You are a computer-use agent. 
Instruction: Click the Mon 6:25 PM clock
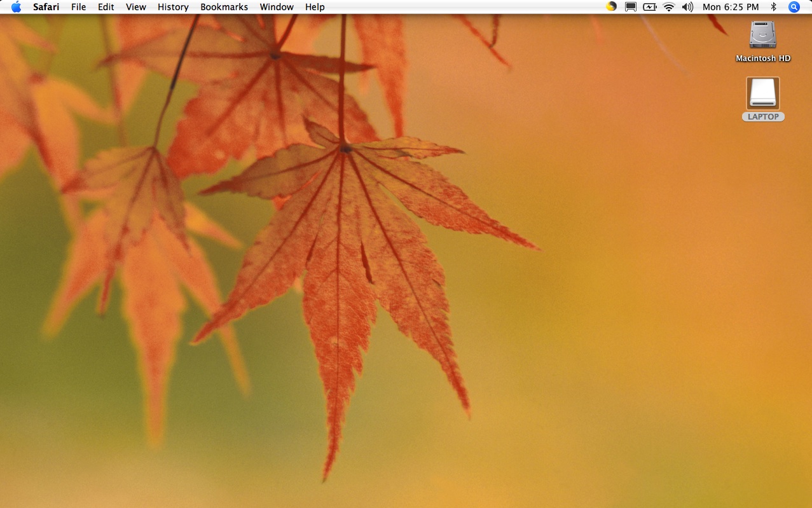pyautogui.click(x=731, y=7)
